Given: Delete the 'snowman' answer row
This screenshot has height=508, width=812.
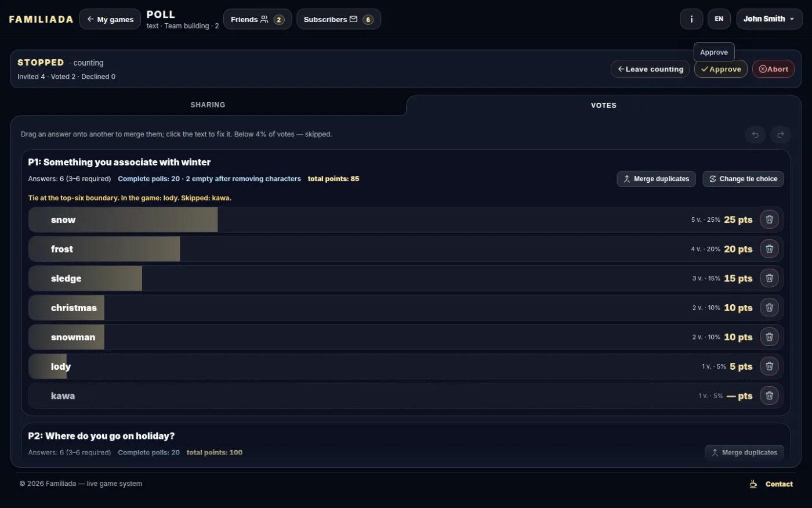Looking at the screenshot, I should point(769,337).
